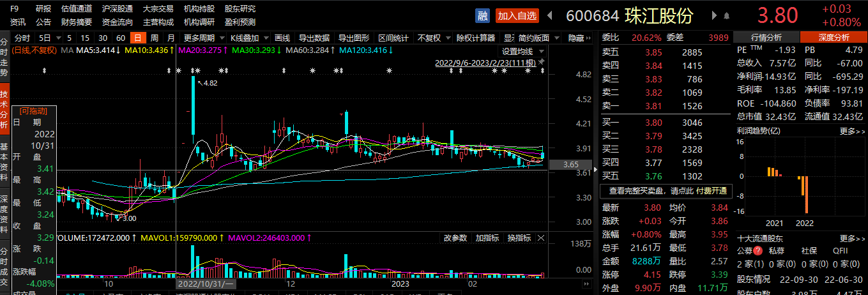This screenshot has height=295, width=868.
Task: Open the K线叠加 dropdown
Action: 248,38
